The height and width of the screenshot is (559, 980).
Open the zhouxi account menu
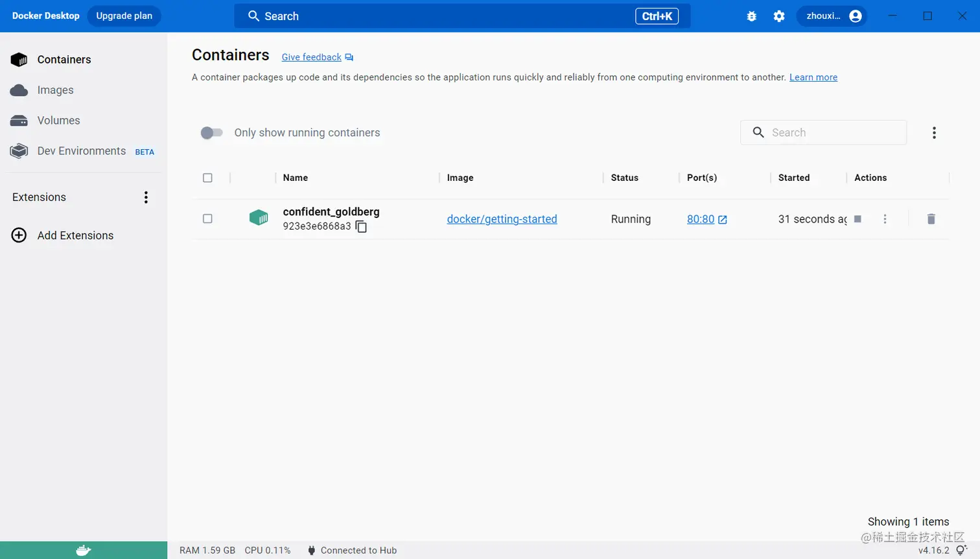832,16
